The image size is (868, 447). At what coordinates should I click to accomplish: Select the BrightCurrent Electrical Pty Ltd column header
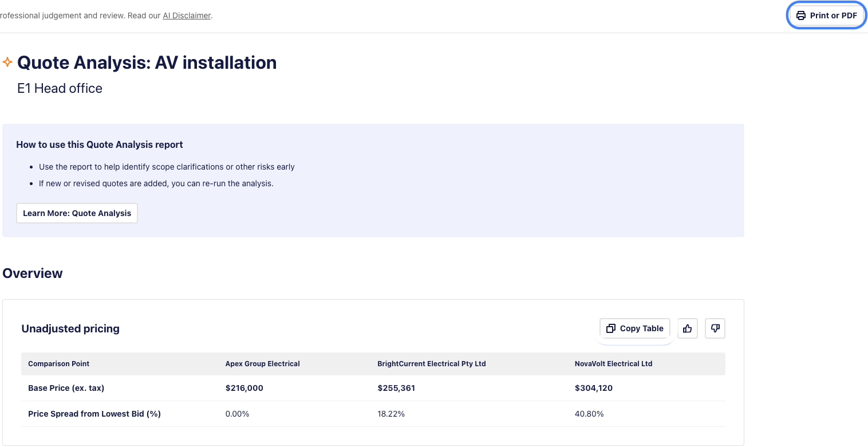(x=431, y=364)
